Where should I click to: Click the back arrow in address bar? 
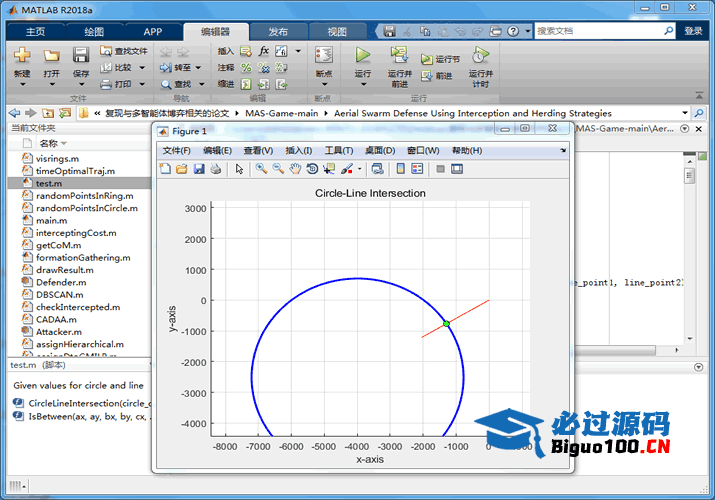click(14, 113)
